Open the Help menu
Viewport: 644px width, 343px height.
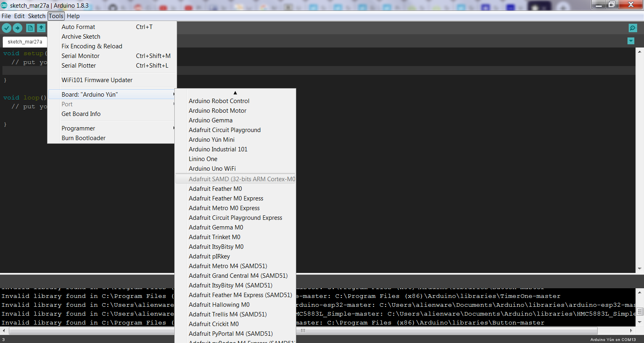point(73,16)
